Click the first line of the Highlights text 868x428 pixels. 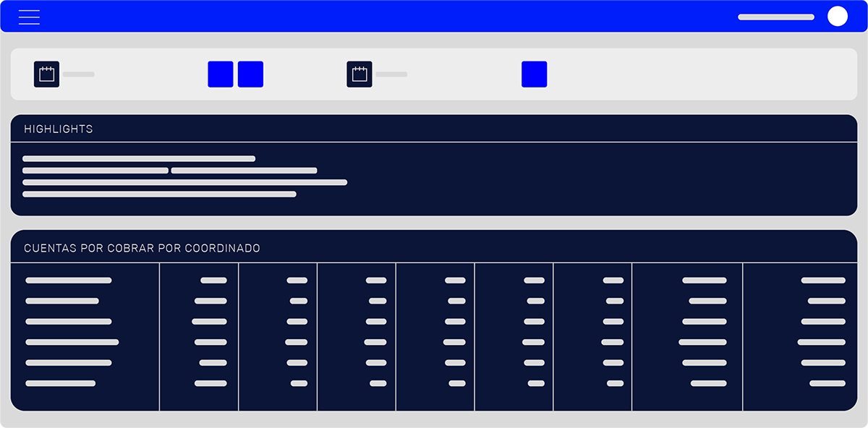click(139, 158)
